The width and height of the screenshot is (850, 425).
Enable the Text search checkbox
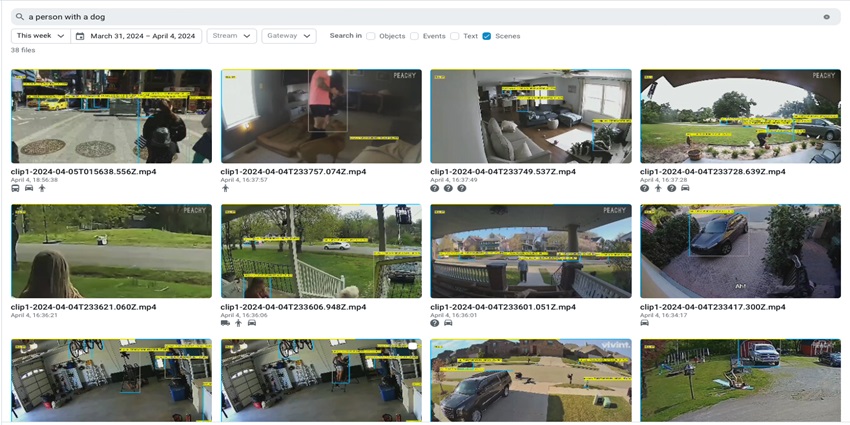(454, 36)
